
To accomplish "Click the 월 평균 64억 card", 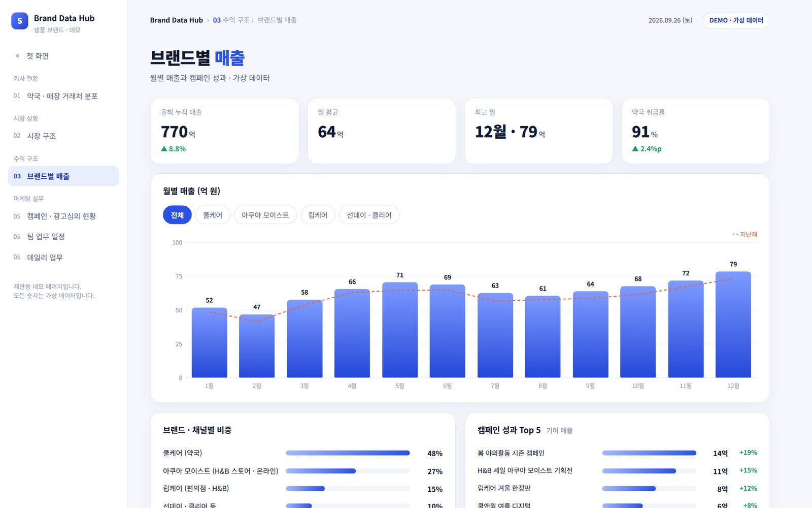I will [x=382, y=131].
